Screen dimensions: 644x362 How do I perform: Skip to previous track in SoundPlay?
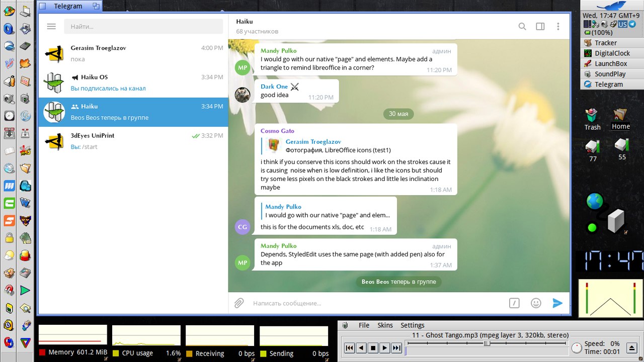pos(349,347)
